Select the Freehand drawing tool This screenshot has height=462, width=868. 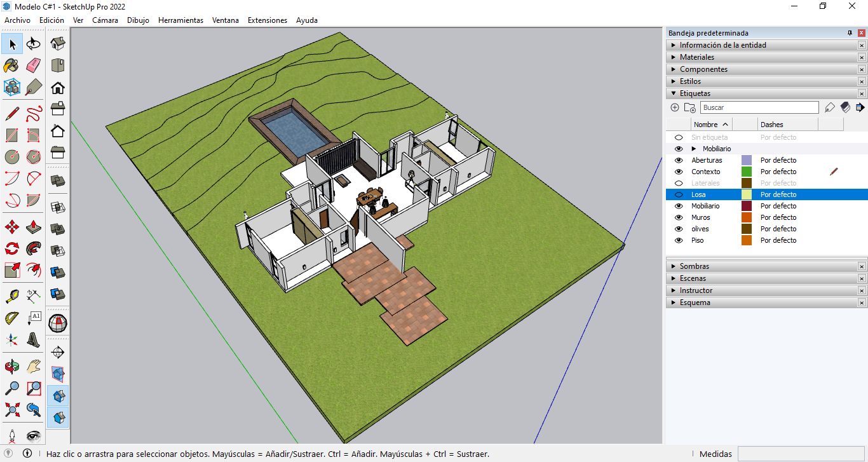click(x=34, y=114)
